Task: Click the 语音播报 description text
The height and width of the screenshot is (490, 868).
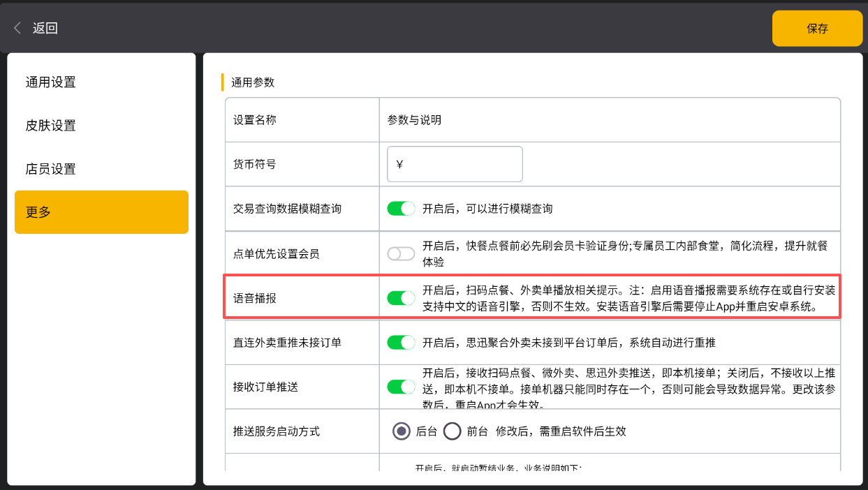Action: click(x=628, y=298)
